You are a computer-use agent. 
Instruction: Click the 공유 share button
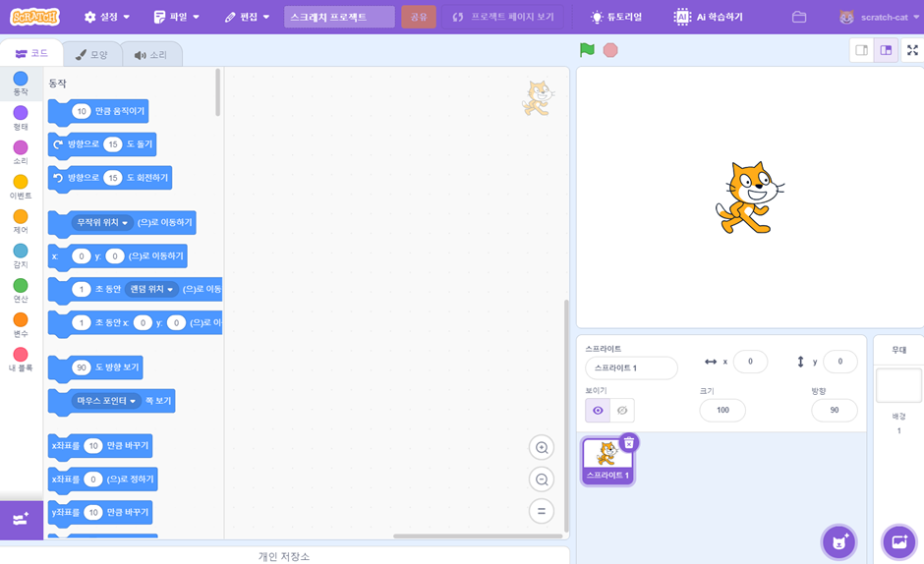click(419, 17)
